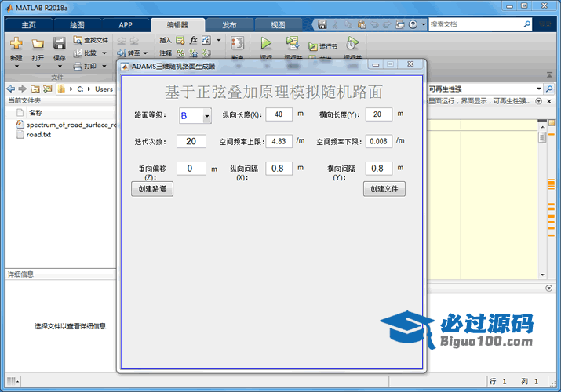This screenshot has height=392, width=561.
Task: Click the Breakpoints (断点) icon
Action: tap(237, 44)
